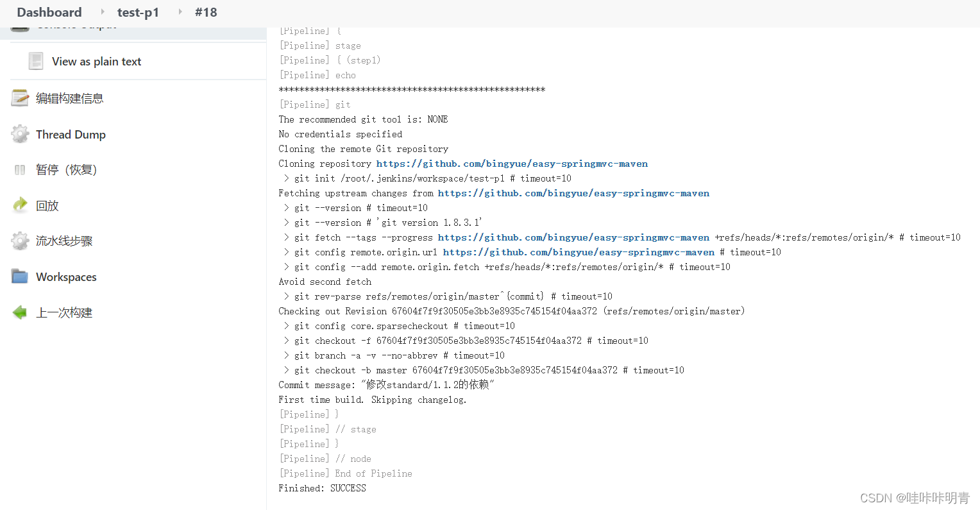Click the 'git init /root/.jenkins/workspace/test-p1' line
The height and width of the screenshot is (510, 980).
(427, 178)
